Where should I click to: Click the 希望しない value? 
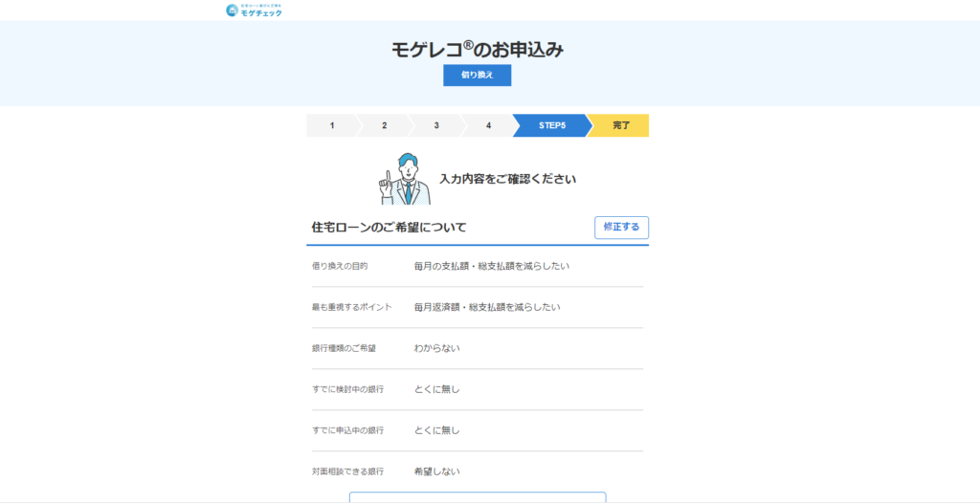[436, 472]
